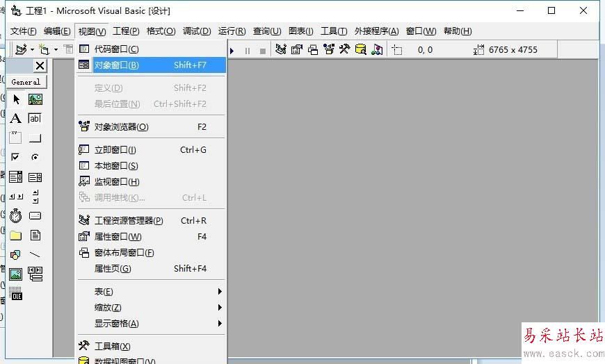Open the 文件(F) menu
605x364 pixels.
coord(23,31)
